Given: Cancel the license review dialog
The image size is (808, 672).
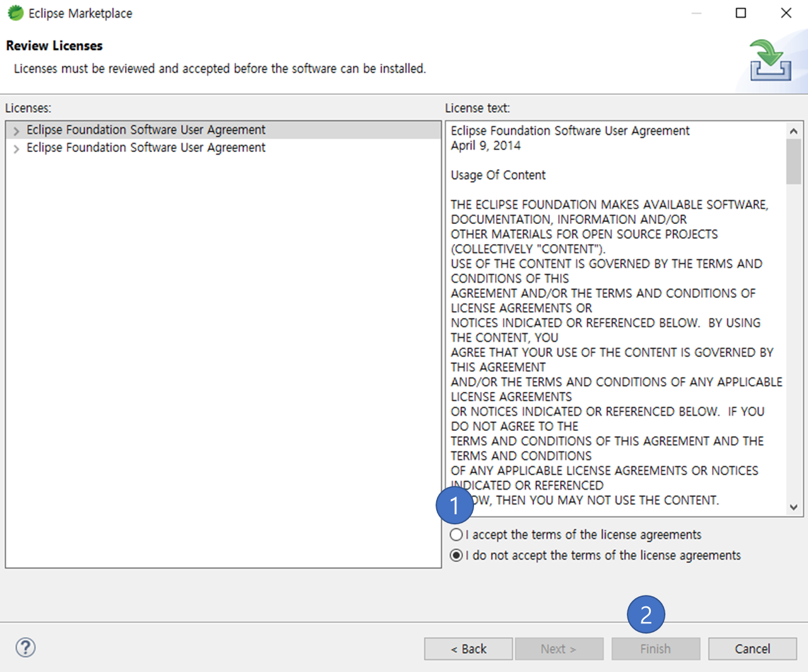Looking at the screenshot, I should coord(752,649).
